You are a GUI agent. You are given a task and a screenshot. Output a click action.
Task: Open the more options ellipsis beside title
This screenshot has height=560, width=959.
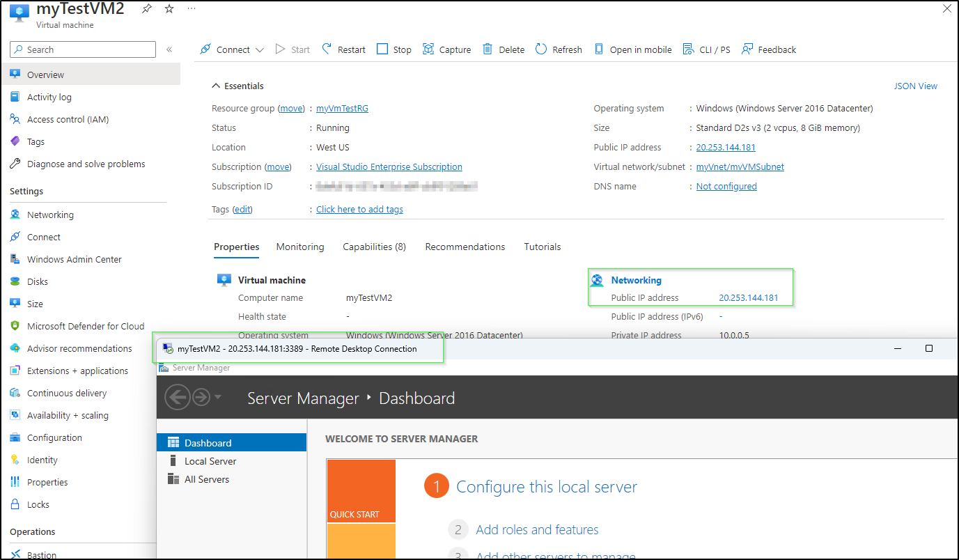tap(192, 8)
